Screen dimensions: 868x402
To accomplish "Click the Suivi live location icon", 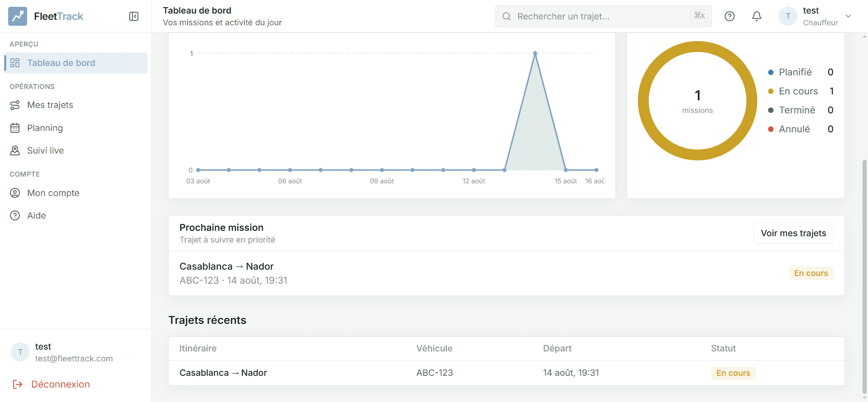I will coord(15,150).
